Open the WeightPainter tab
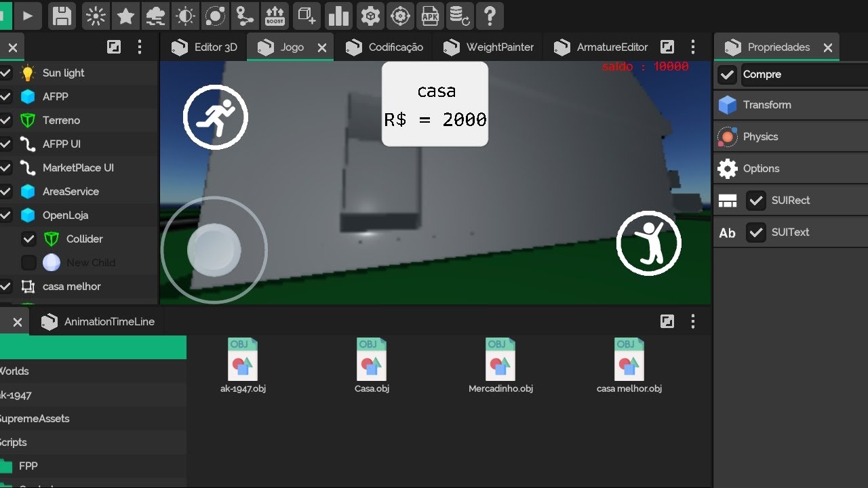The image size is (868, 488). click(488, 47)
